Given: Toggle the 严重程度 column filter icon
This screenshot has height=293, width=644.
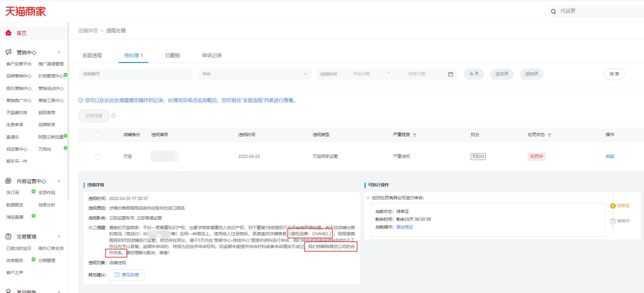Looking at the screenshot, I should click(x=415, y=135).
